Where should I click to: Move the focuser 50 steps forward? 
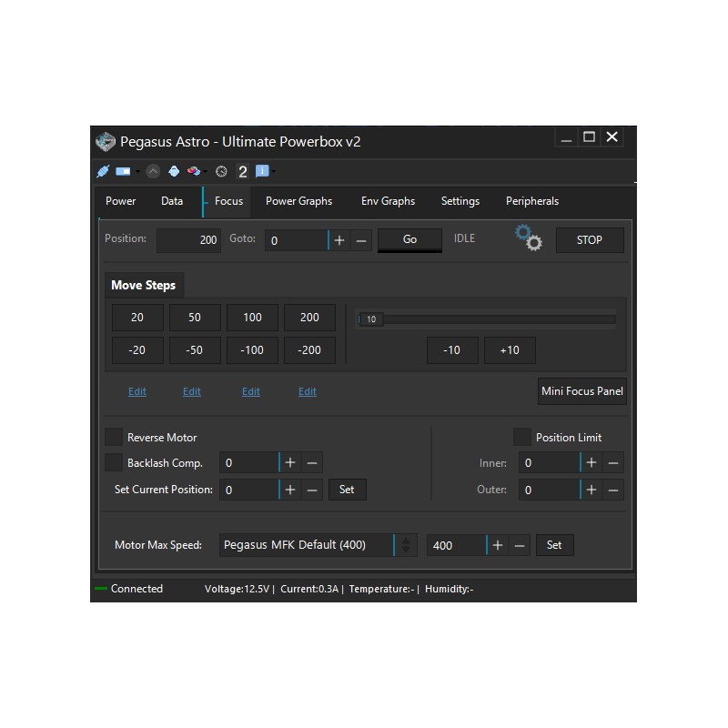(195, 318)
